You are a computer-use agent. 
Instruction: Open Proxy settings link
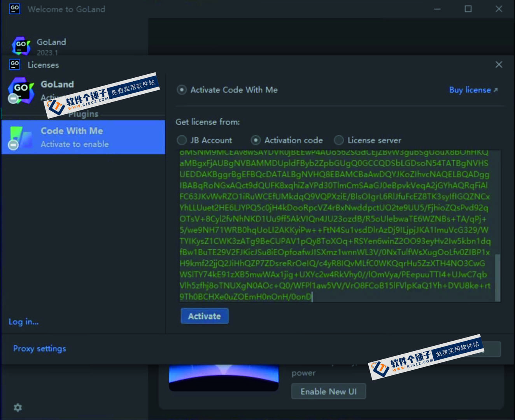40,348
